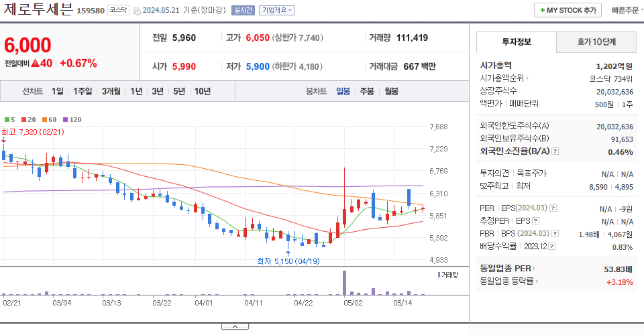Click the red 20-day moving average legend
The width and height of the screenshot is (644, 335).
pyautogui.click(x=29, y=120)
